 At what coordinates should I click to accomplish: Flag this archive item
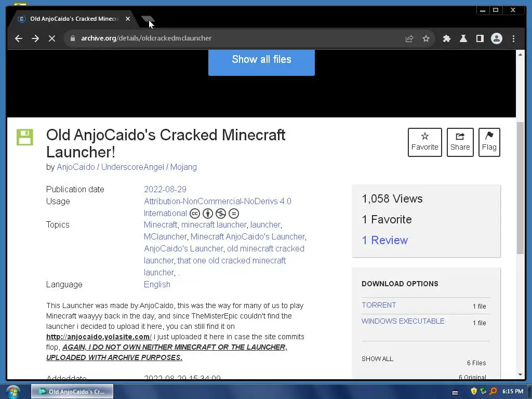click(489, 142)
